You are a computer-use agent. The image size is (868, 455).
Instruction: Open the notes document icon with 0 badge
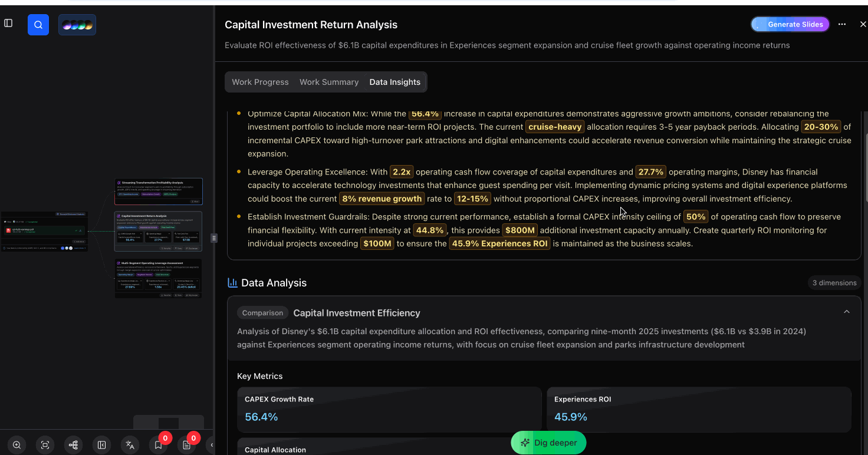(x=187, y=445)
